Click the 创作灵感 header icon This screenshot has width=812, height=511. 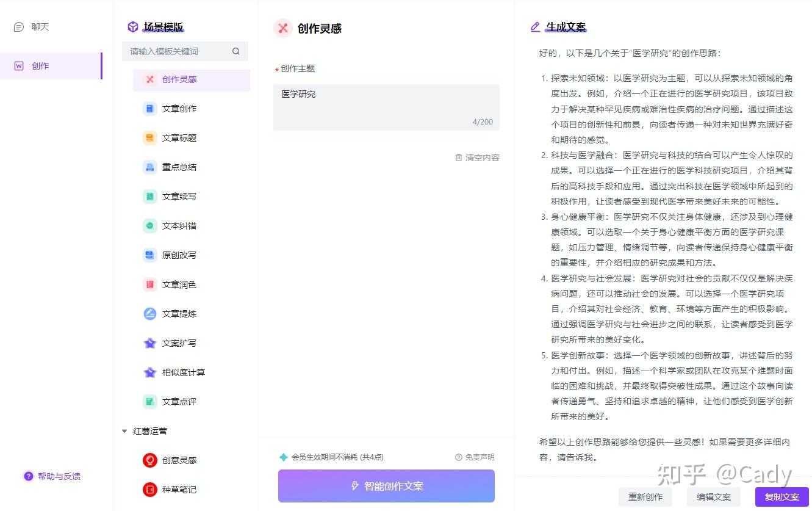tap(283, 28)
